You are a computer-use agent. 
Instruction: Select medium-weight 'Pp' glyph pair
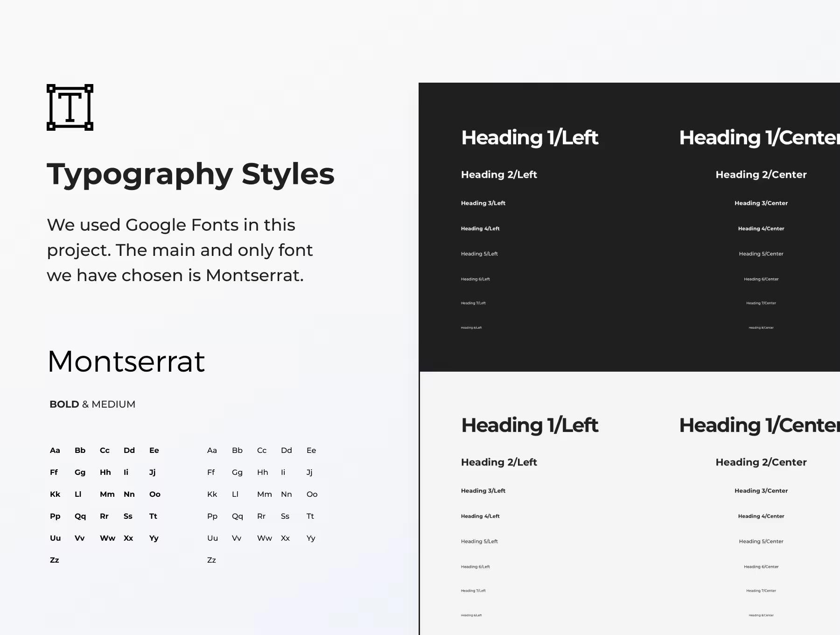[x=212, y=516]
